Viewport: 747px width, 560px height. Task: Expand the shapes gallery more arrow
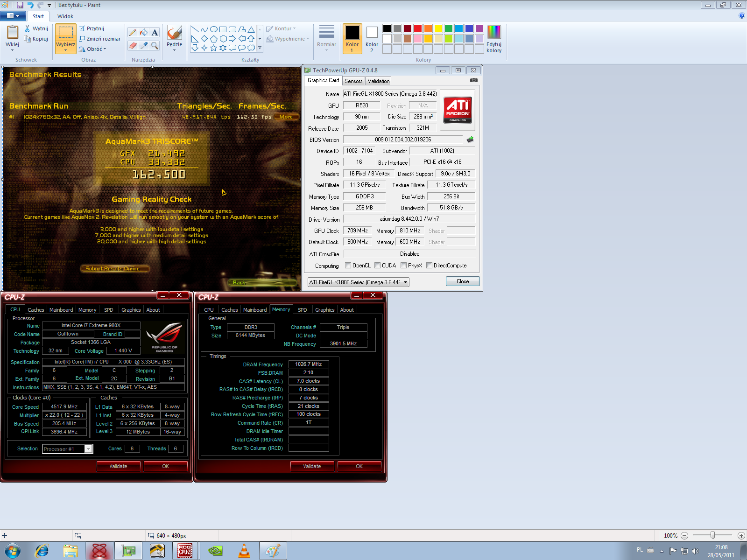(260, 48)
